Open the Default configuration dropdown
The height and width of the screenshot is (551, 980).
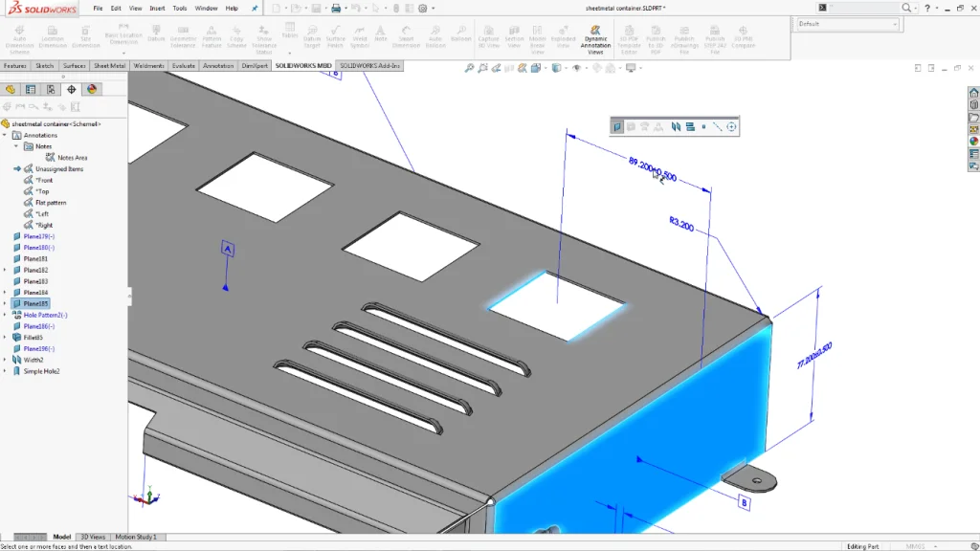pos(848,24)
